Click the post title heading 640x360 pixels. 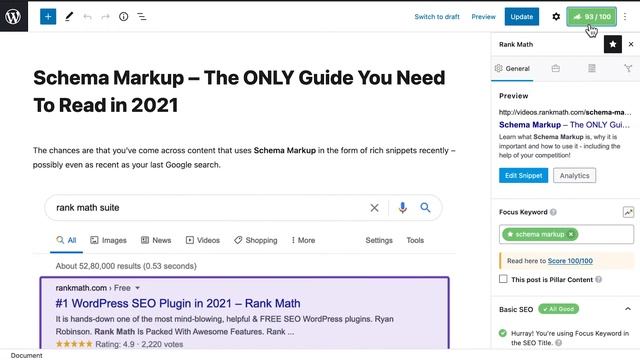[239, 91]
